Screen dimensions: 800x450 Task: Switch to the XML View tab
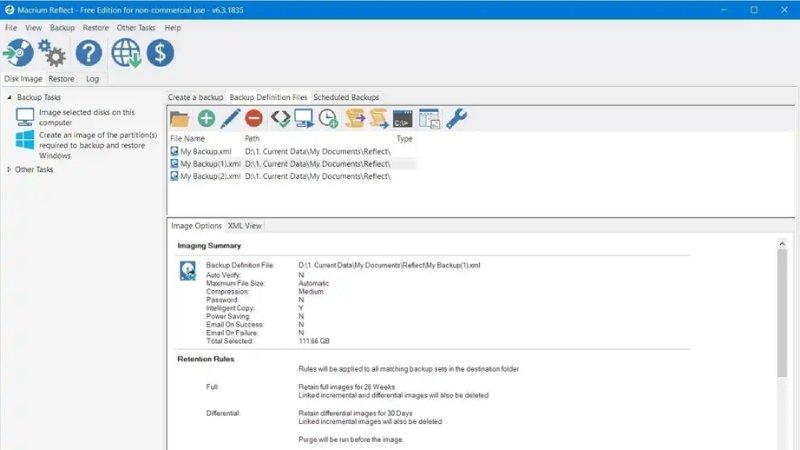[x=244, y=226]
